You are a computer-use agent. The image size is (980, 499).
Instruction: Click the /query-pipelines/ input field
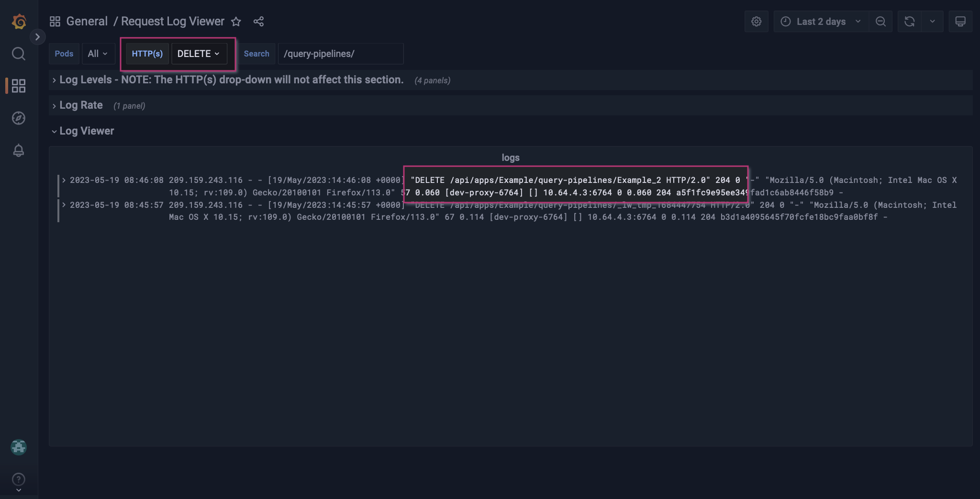[340, 54]
